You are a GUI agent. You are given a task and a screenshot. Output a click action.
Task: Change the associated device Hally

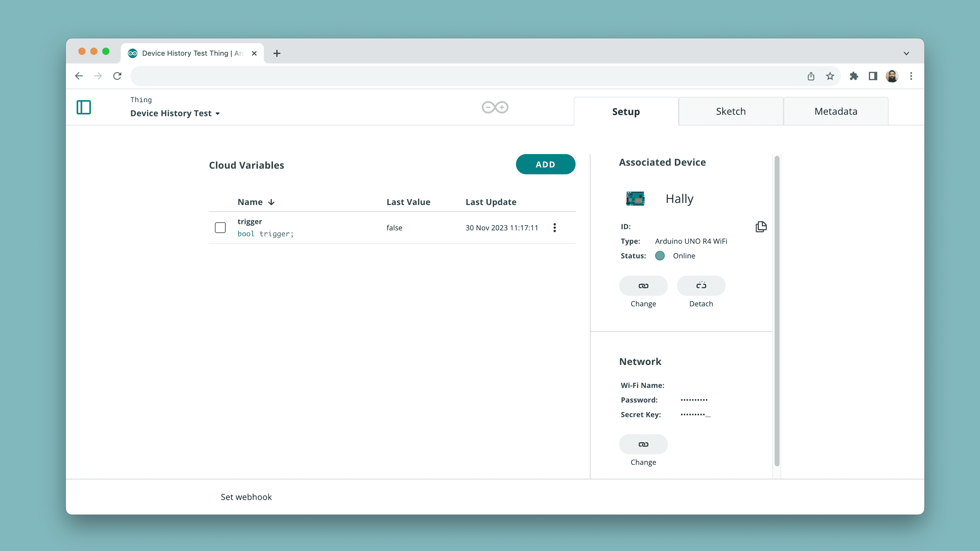[643, 286]
